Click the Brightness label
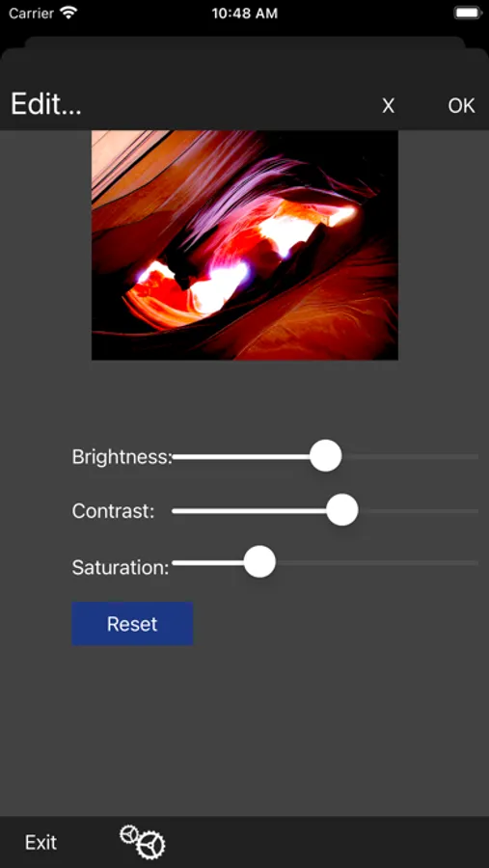The width and height of the screenshot is (489, 868). [122, 457]
